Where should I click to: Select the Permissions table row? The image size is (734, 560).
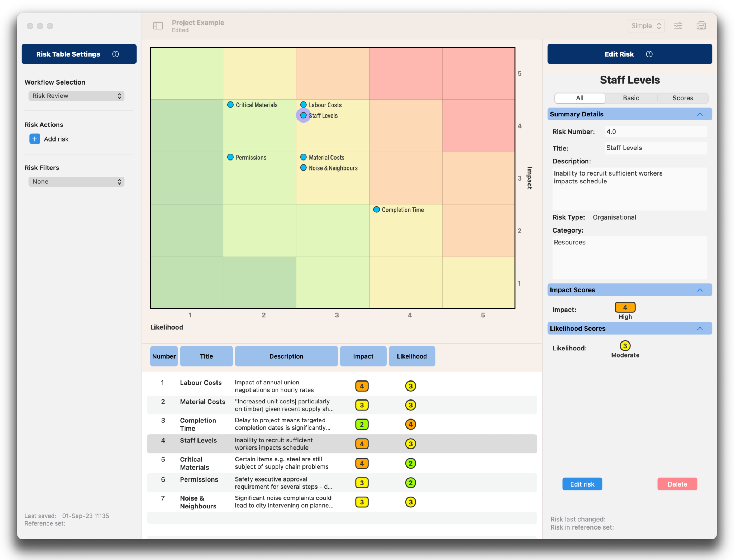tap(342, 483)
